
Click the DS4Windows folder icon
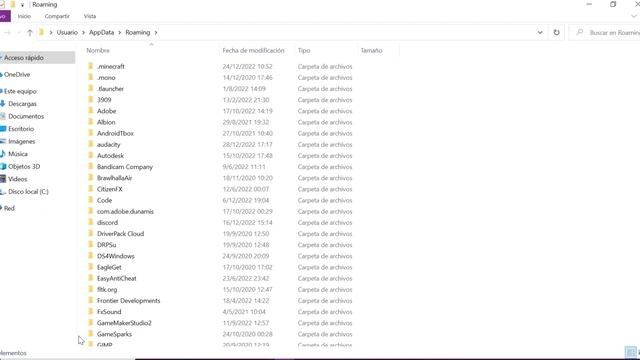tap(91, 256)
